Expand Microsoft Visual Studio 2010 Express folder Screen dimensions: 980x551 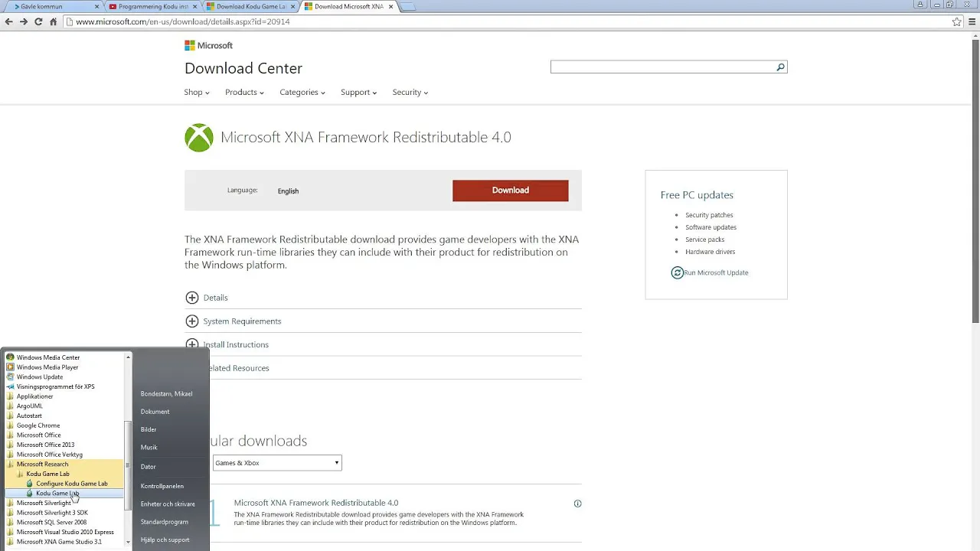point(65,532)
